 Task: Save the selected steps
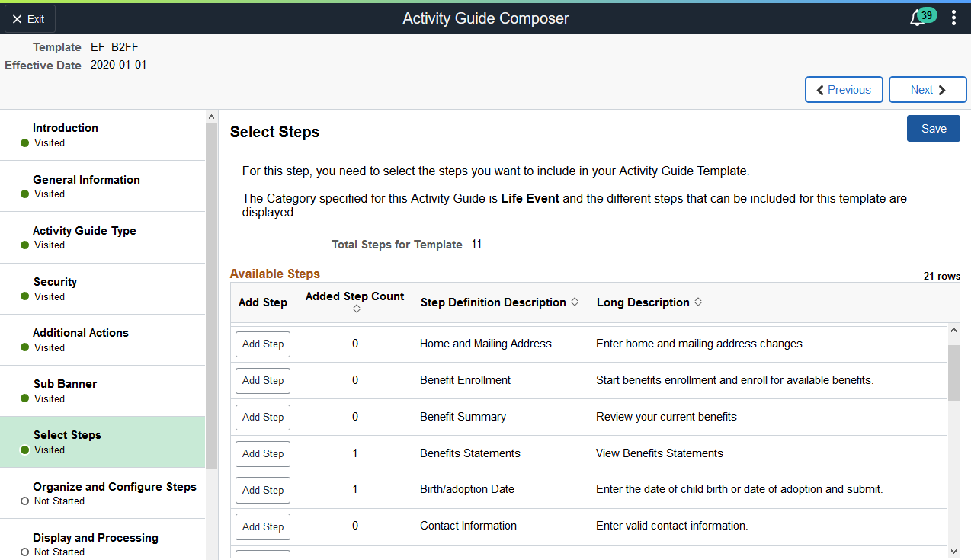[x=934, y=129]
